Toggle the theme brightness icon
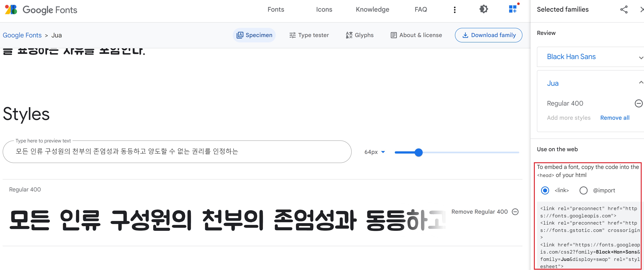This screenshot has width=644, height=270. click(484, 9)
